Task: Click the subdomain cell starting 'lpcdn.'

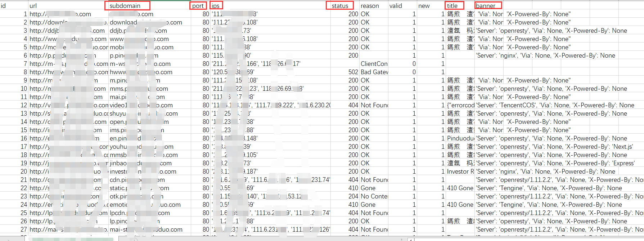Action: (x=149, y=213)
